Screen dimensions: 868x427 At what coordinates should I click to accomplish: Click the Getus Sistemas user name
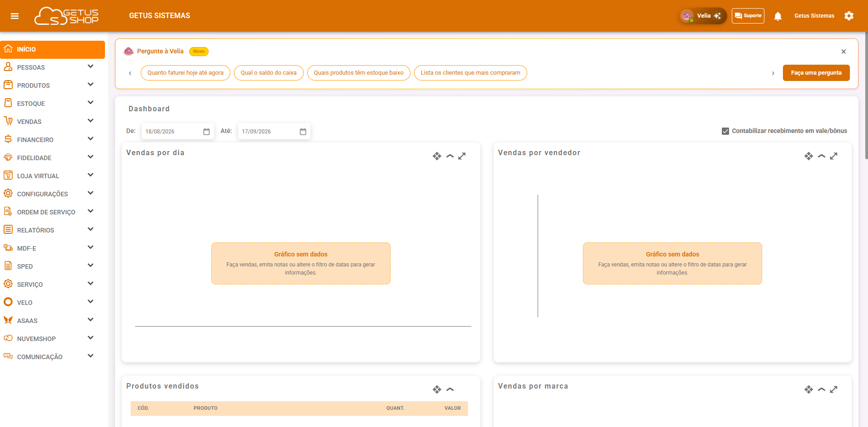tap(814, 16)
